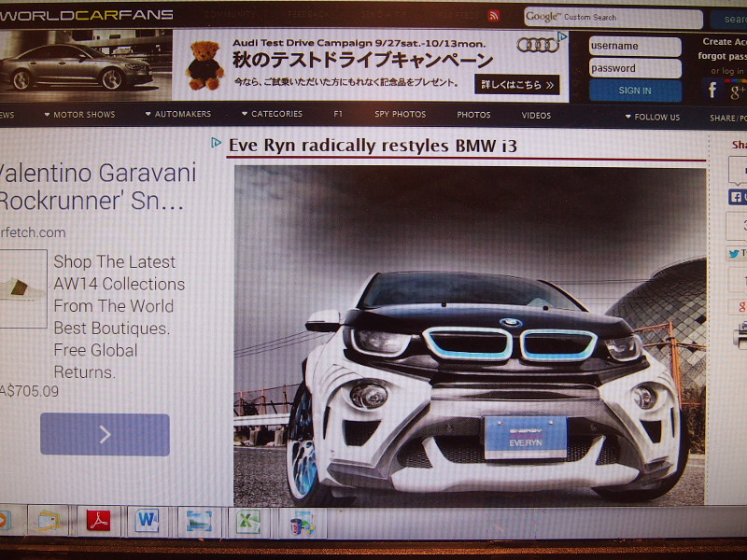Open the mail client taskbar icon

(49, 521)
